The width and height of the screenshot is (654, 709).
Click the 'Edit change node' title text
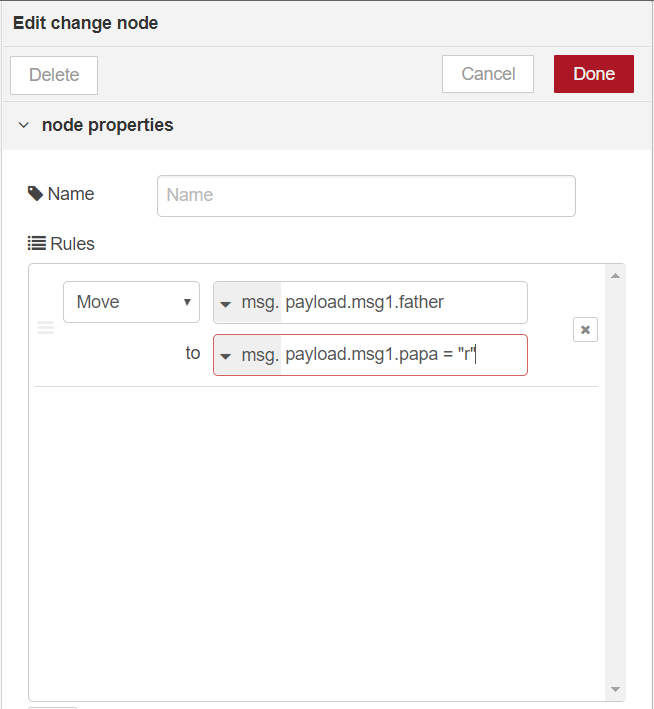85,23
